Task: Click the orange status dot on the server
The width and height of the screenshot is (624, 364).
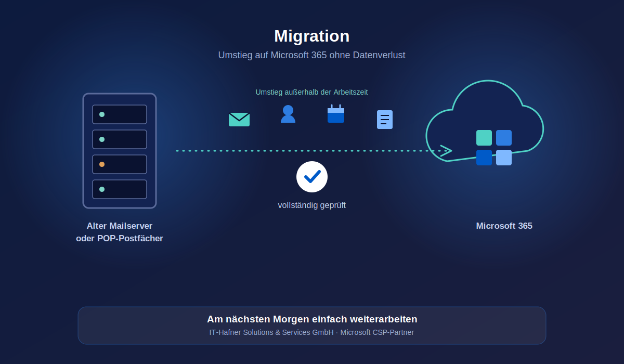Action: pyautogui.click(x=102, y=164)
